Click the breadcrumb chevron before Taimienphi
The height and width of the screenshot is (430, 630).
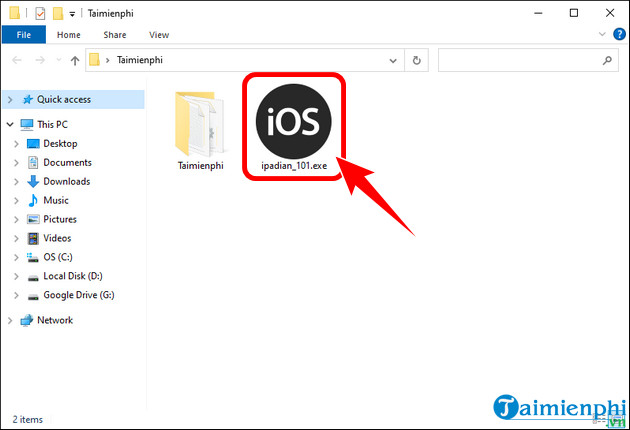tap(108, 60)
